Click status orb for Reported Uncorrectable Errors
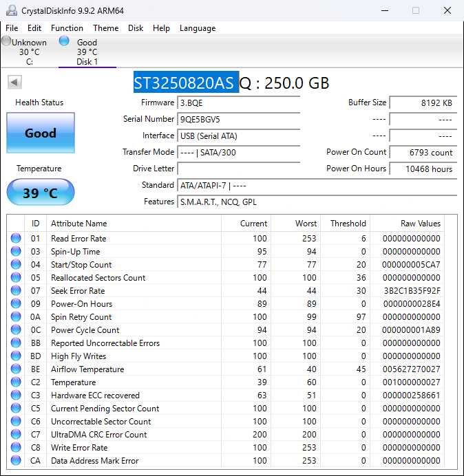 pyautogui.click(x=16, y=343)
